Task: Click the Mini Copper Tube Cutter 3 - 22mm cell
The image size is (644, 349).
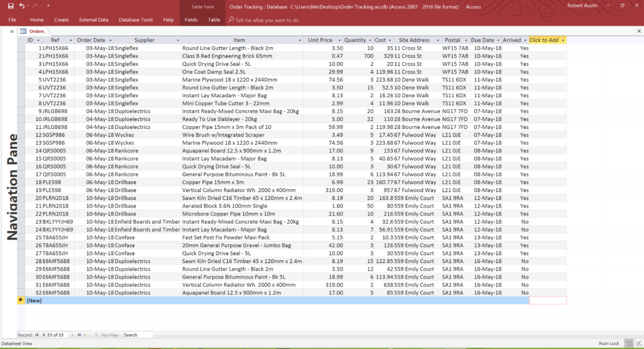Action: (242, 104)
